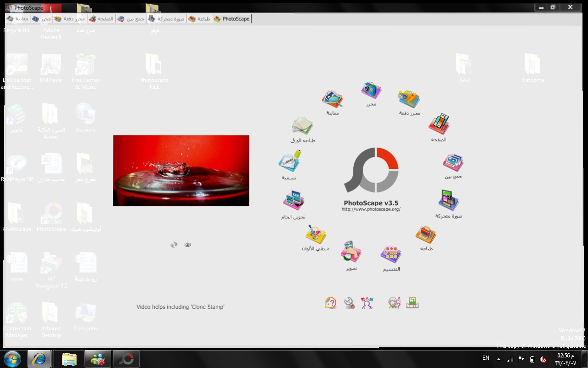Click the red water splash photo
This screenshot has height=368, width=588.
coord(181,171)
